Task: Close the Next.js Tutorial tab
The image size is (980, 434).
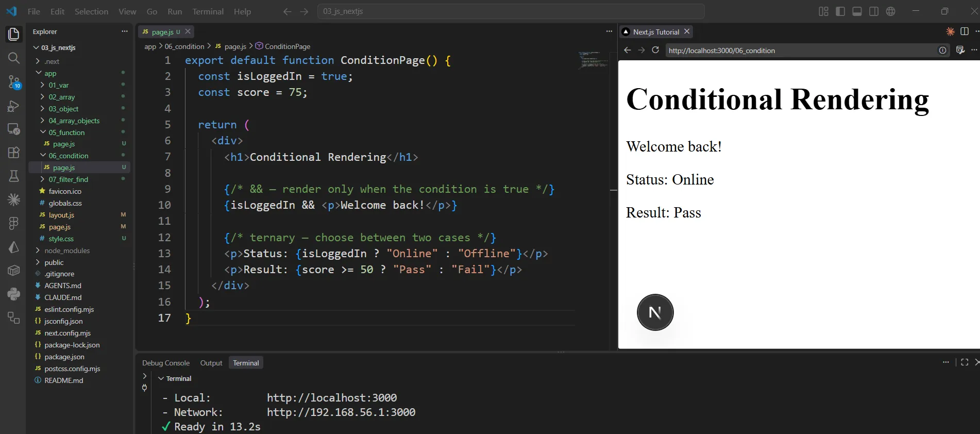Action: click(687, 31)
